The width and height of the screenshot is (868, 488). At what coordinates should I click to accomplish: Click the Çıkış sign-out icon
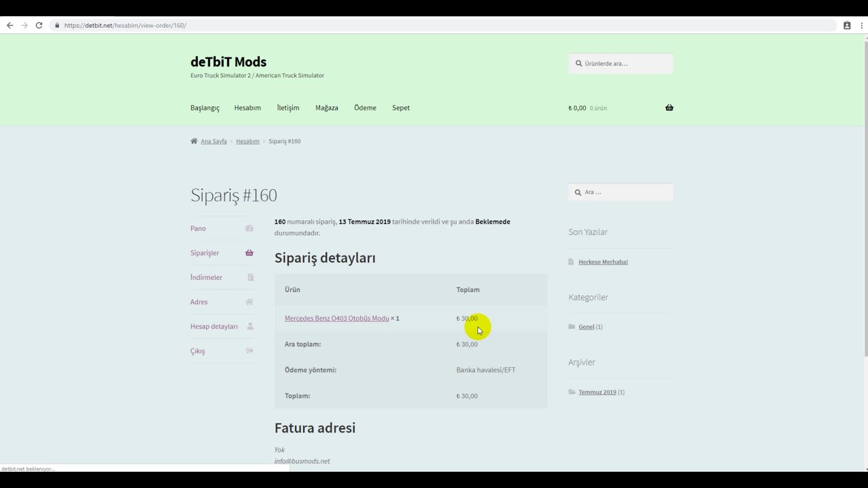(x=250, y=350)
